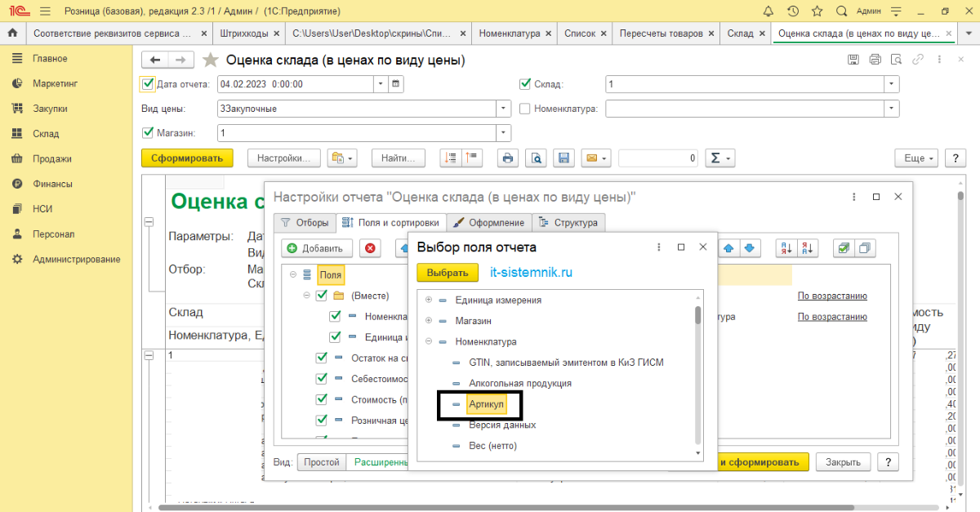Open Маркетинг section in sidebar
The height and width of the screenshot is (512, 980).
click(56, 83)
